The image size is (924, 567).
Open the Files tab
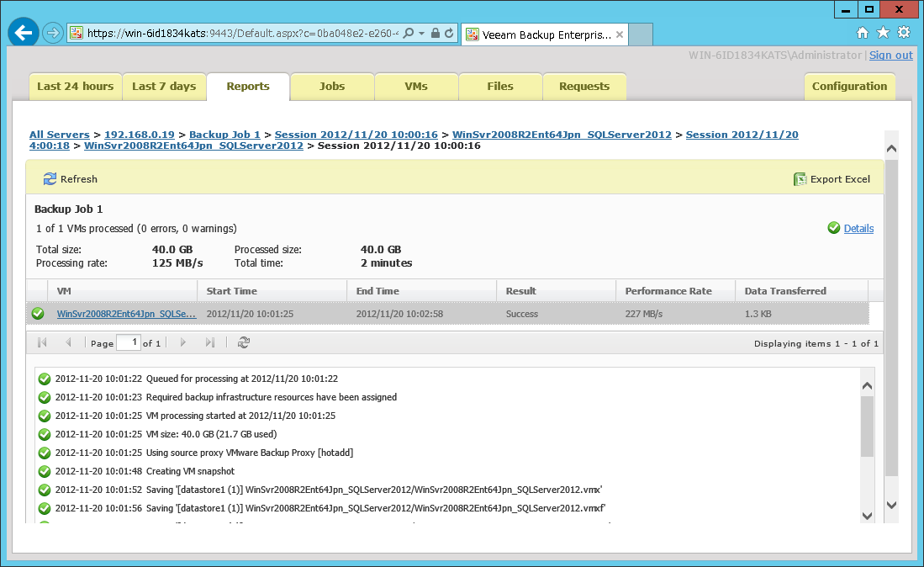[x=500, y=87]
